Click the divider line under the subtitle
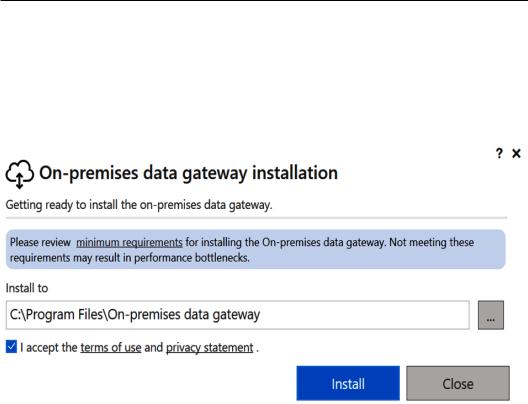 pyautogui.click(x=256, y=218)
